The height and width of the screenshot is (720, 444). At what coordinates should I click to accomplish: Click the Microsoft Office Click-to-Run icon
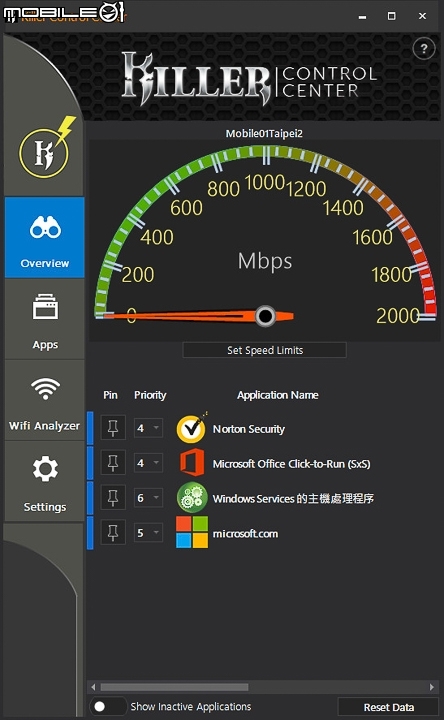pos(192,463)
